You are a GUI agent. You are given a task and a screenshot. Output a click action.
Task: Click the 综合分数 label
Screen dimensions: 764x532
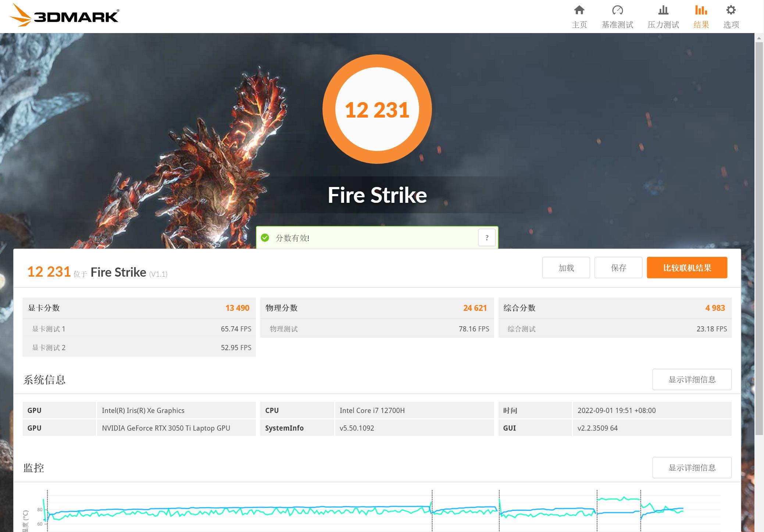[519, 308]
